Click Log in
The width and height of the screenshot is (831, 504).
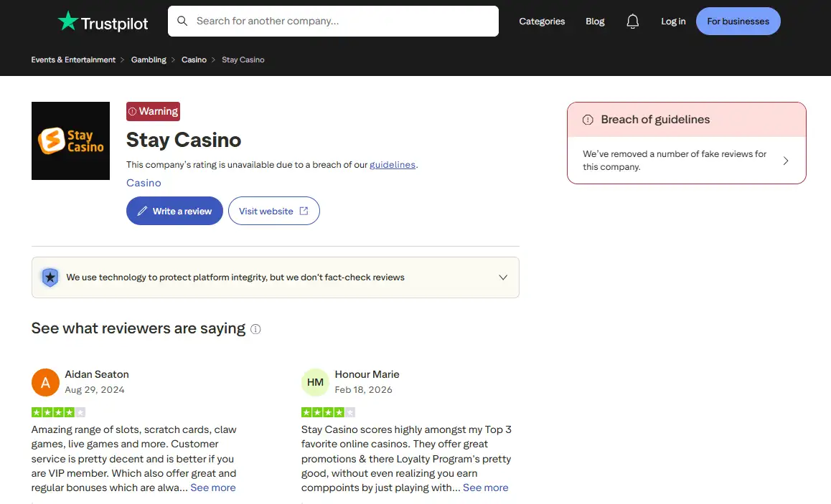coord(673,22)
